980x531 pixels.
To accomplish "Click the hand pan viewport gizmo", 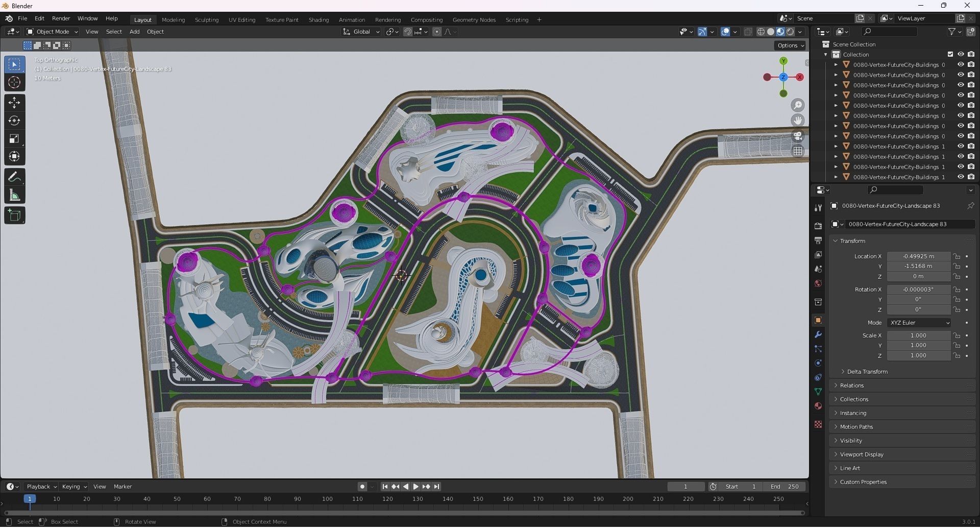I will (x=797, y=120).
